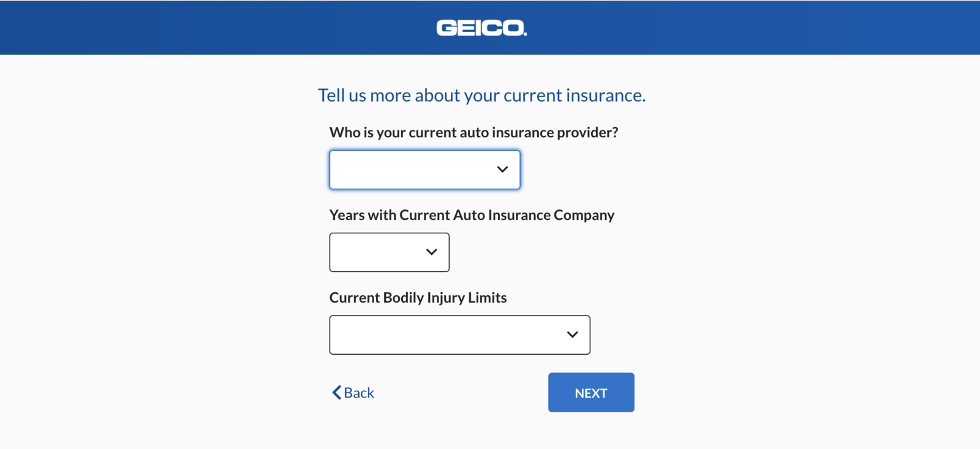The image size is (980, 449).
Task: Click the chevron arrow beside Back
Action: (x=336, y=393)
